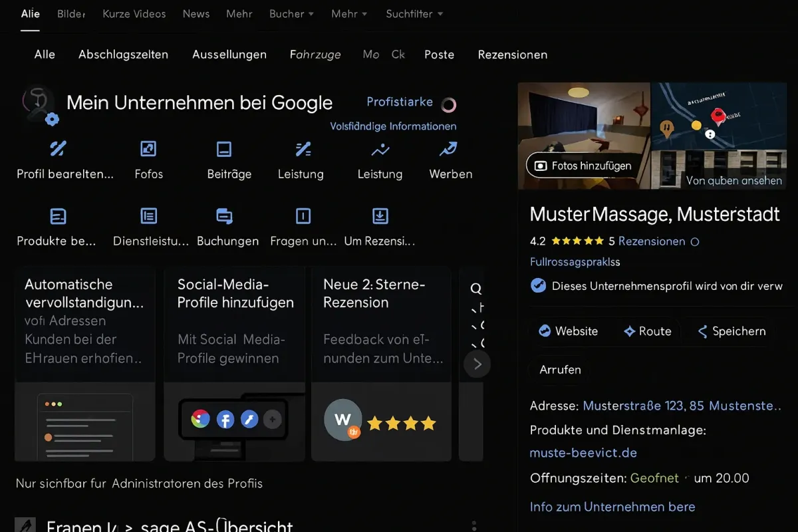Viewport: 798px width, 532px height.
Task: Click the three-dot menu near bottom heading
Action: (473, 525)
